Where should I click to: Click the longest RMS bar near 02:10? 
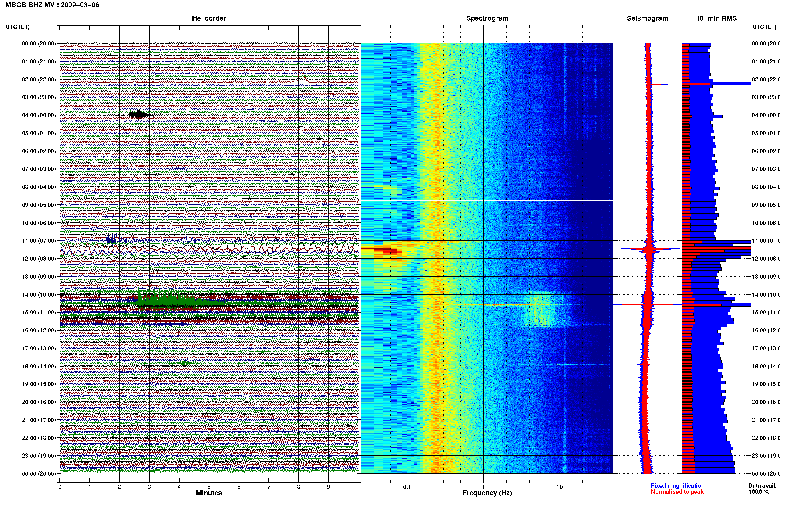(716, 84)
